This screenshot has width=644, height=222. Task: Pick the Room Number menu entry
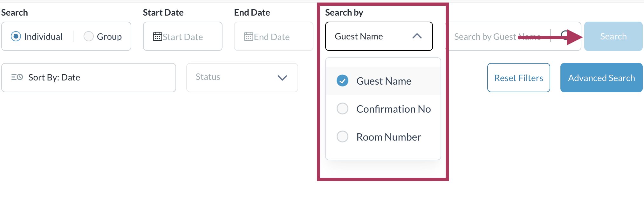[388, 137]
